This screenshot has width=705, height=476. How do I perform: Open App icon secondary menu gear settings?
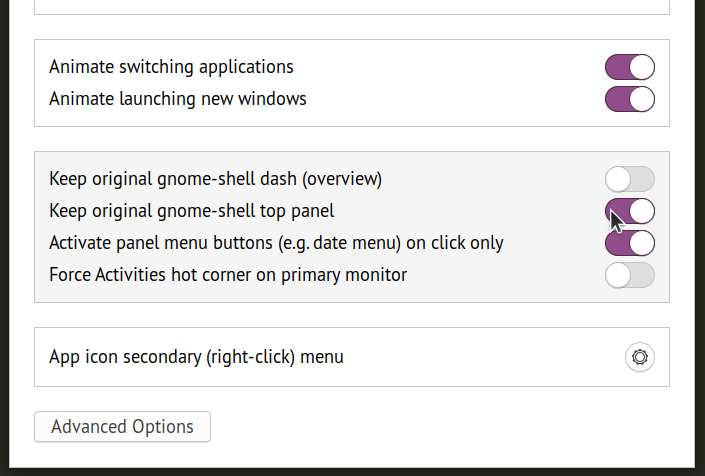pos(639,357)
